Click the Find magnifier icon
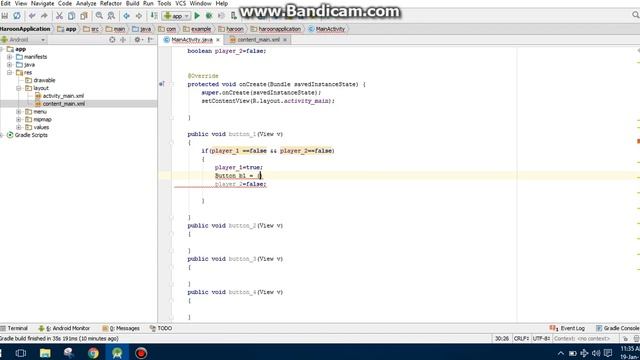640x360 pixels. click(99, 16)
